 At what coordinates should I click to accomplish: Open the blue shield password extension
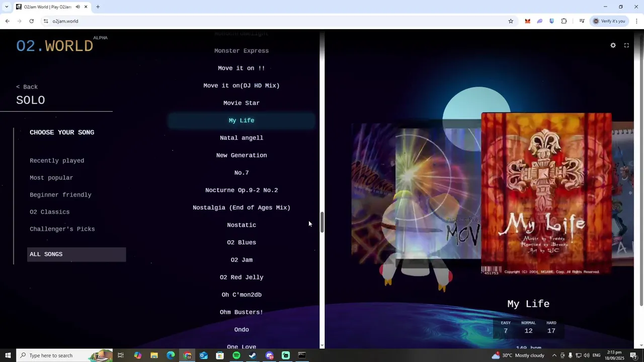pyautogui.click(x=552, y=21)
